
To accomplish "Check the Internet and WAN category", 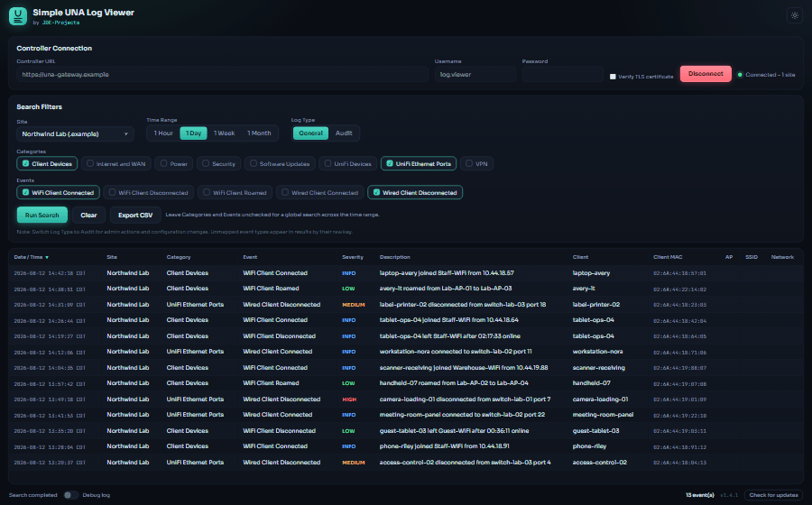I will [x=116, y=163].
